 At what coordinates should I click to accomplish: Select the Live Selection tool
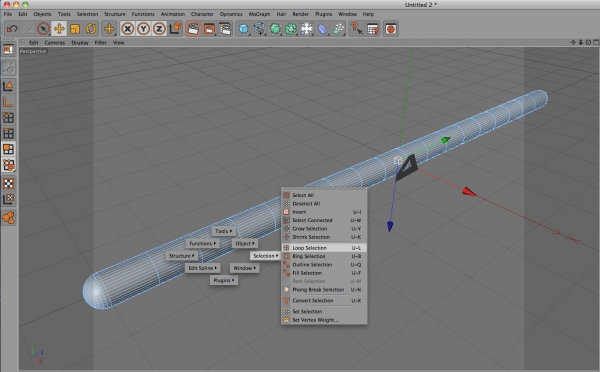coord(43,29)
